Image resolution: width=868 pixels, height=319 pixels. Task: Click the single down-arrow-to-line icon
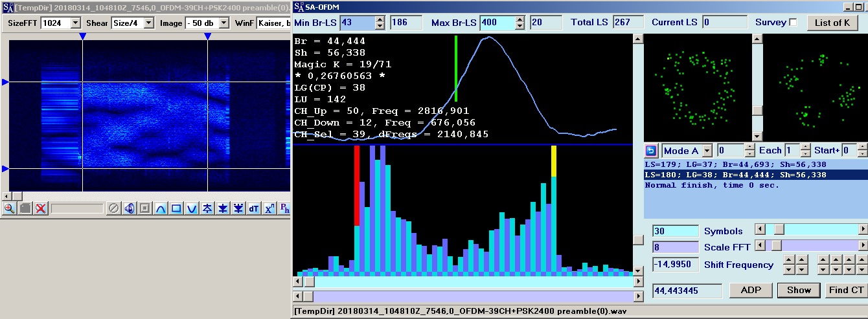[223, 208]
